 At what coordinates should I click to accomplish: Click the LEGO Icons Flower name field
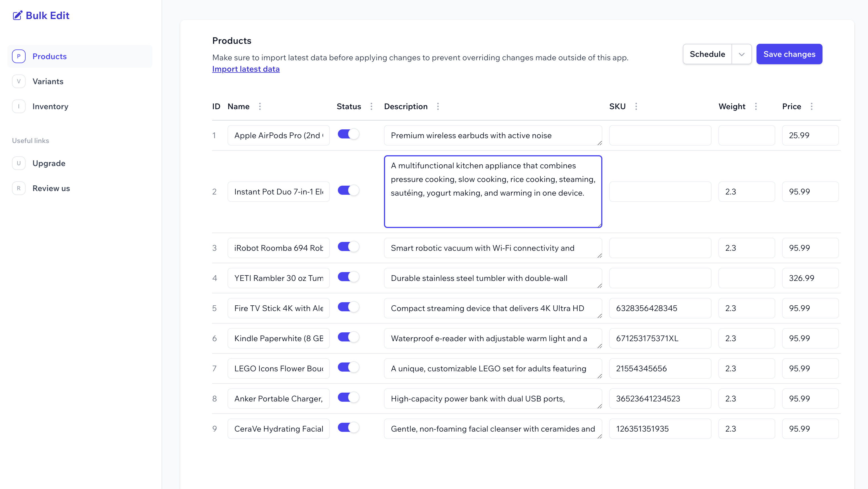(x=279, y=368)
